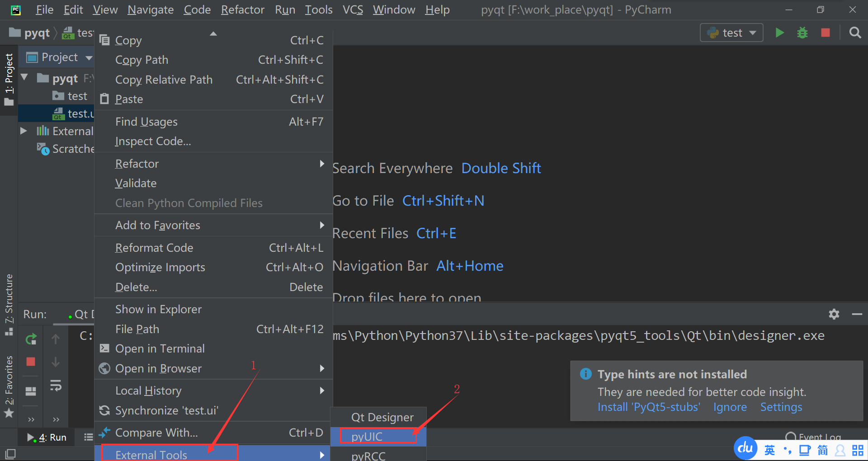
Task: Select test.ui in the Project tree
Action: [x=77, y=113]
